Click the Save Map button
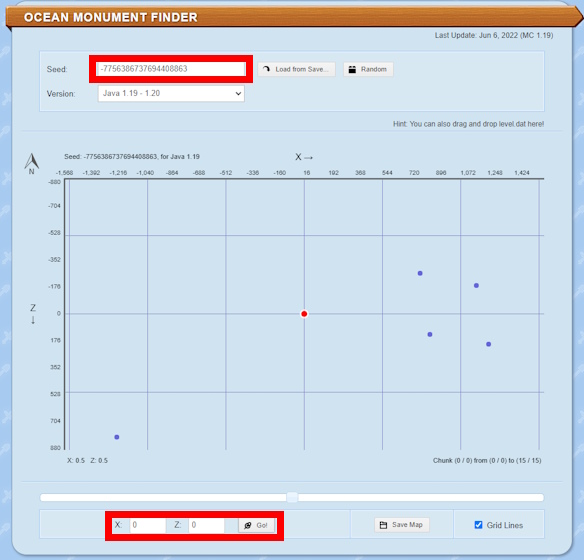Screen dimensions: 584x560 pyautogui.click(x=402, y=525)
